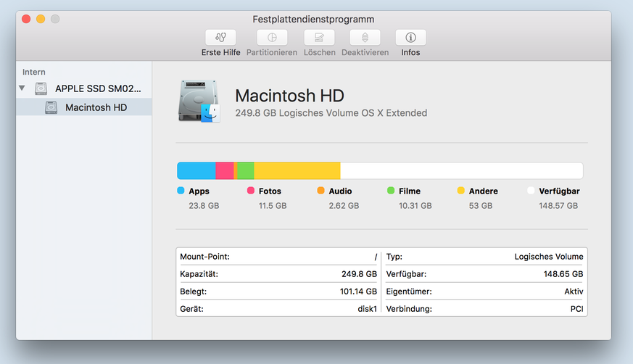Click the Kapazität row in info table
633x364 pixels.
278,274
